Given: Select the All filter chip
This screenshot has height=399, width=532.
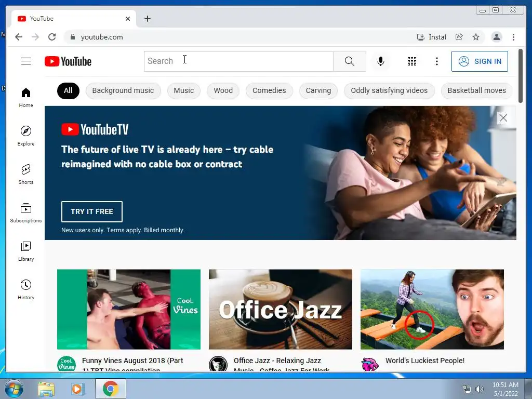Looking at the screenshot, I should (68, 90).
